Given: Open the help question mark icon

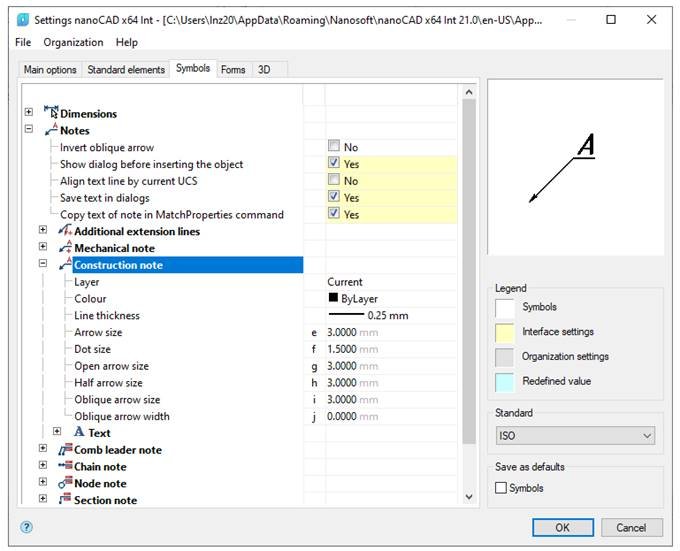Looking at the screenshot, I should [26, 527].
